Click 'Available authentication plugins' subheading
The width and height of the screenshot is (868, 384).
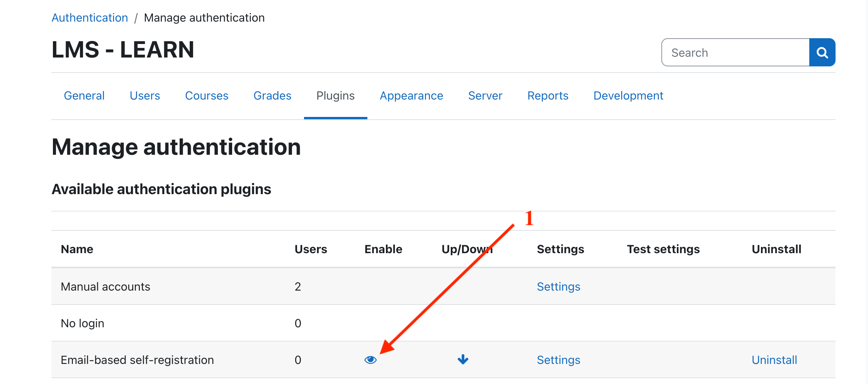click(x=161, y=189)
